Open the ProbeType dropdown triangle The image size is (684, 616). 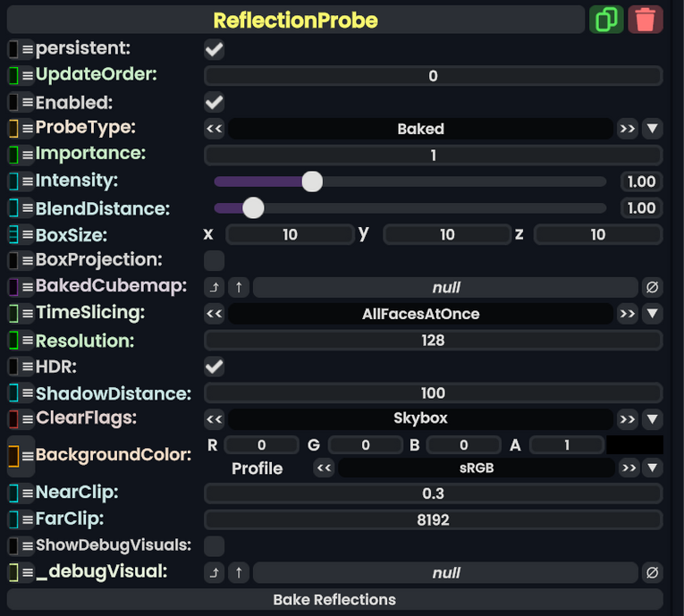pyautogui.click(x=652, y=129)
